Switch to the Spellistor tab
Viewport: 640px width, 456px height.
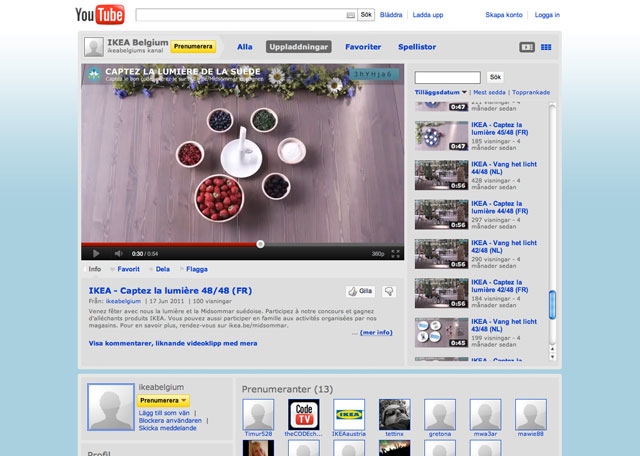[x=417, y=47]
